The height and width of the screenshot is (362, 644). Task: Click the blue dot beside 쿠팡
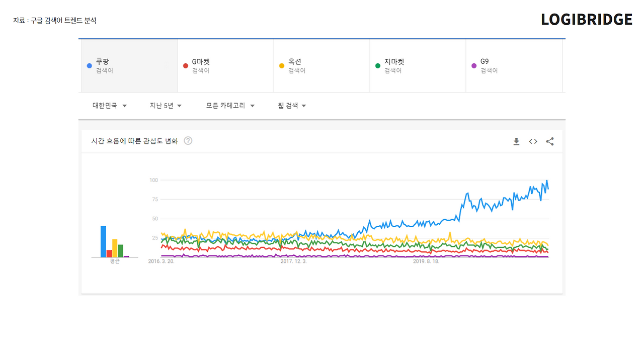[x=90, y=66]
